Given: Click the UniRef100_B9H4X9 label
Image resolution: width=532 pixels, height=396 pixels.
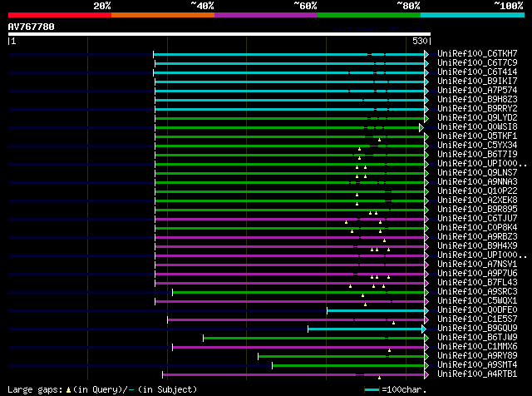Looking at the screenshot, I should pyautogui.click(x=477, y=246).
